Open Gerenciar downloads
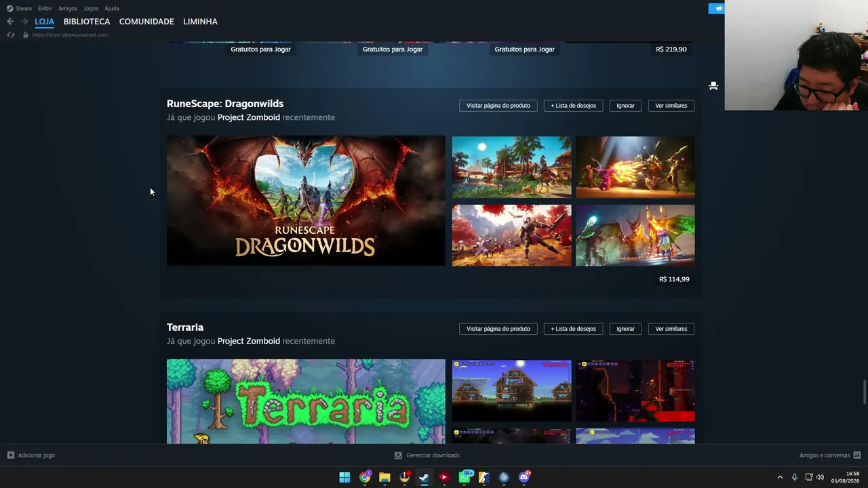This screenshot has width=868, height=488. coord(433,455)
